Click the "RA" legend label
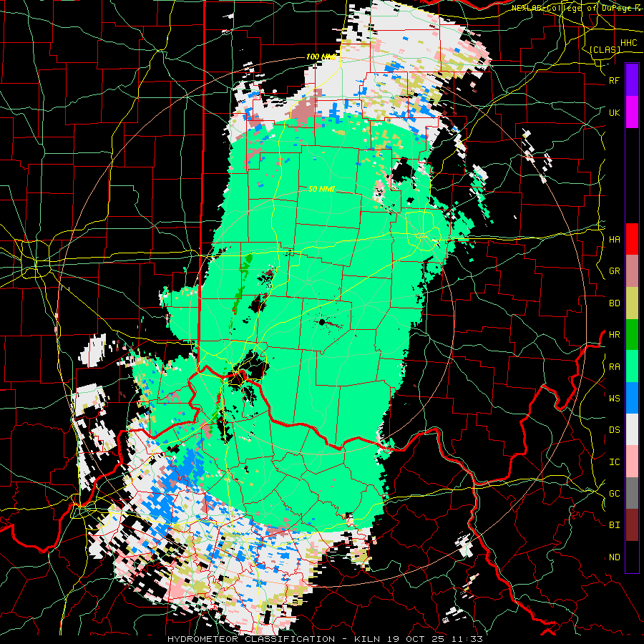644x644 pixels. (614, 367)
